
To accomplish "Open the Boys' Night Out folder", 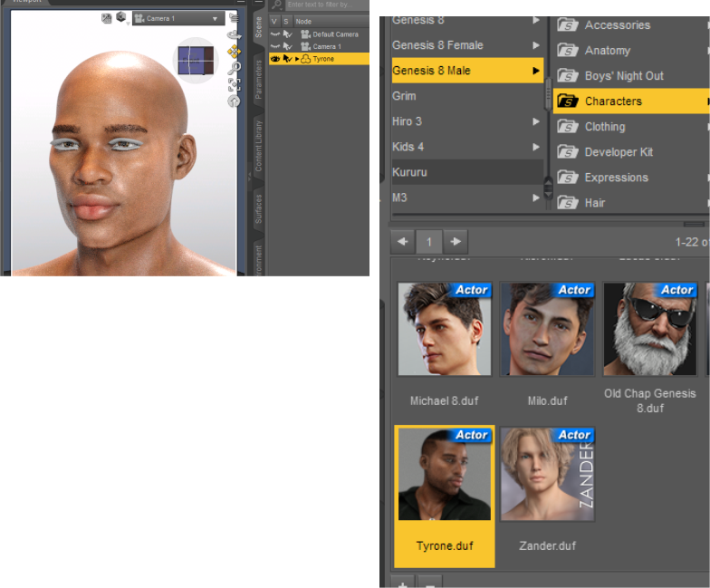I will pos(631,76).
